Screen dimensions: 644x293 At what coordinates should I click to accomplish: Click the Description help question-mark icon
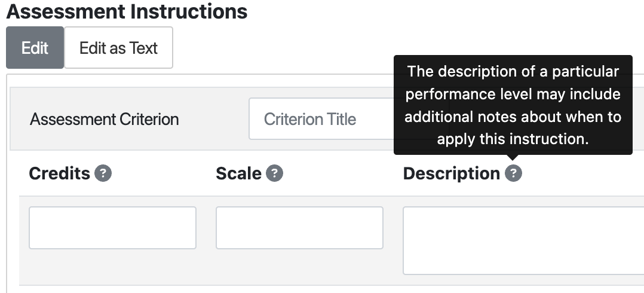pyautogui.click(x=513, y=174)
